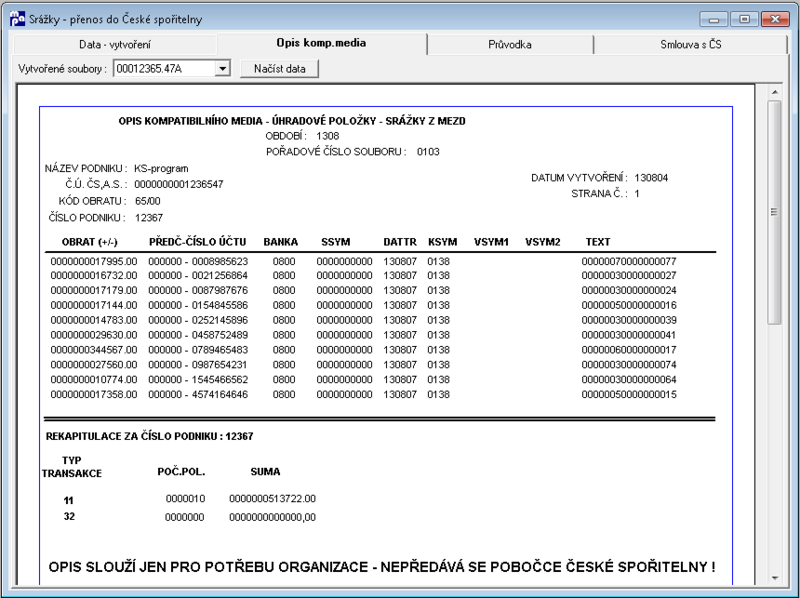
Task: Click account number 000000 - 4574164646
Action: pos(198,394)
